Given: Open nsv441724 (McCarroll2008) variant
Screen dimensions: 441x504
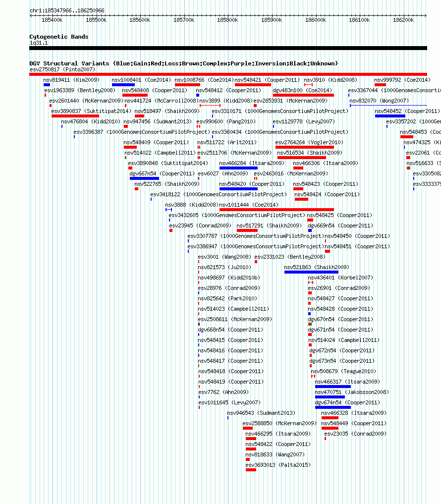Looking at the screenshot, I should [x=162, y=101].
